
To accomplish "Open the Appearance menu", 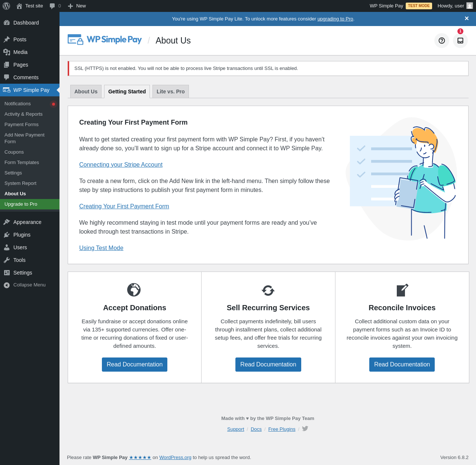I will [30, 222].
